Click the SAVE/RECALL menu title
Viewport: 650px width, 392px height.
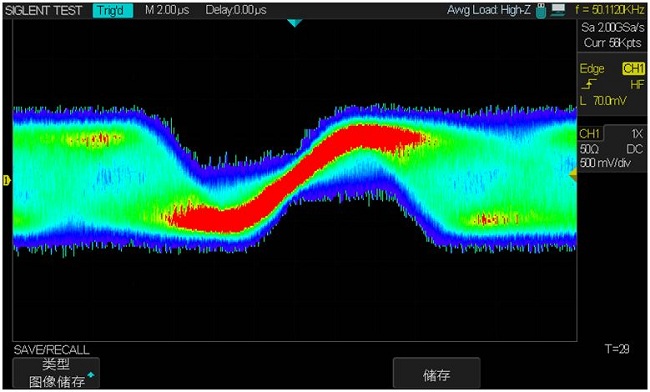coord(51,349)
